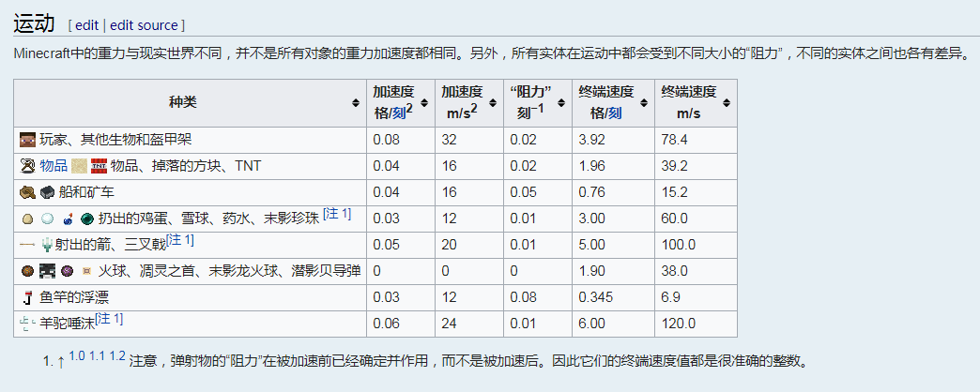Image resolution: width=980 pixels, height=392 pixels.
Task: Sort by 终端速度 格/刻 column
Action: tap(643, 103)
